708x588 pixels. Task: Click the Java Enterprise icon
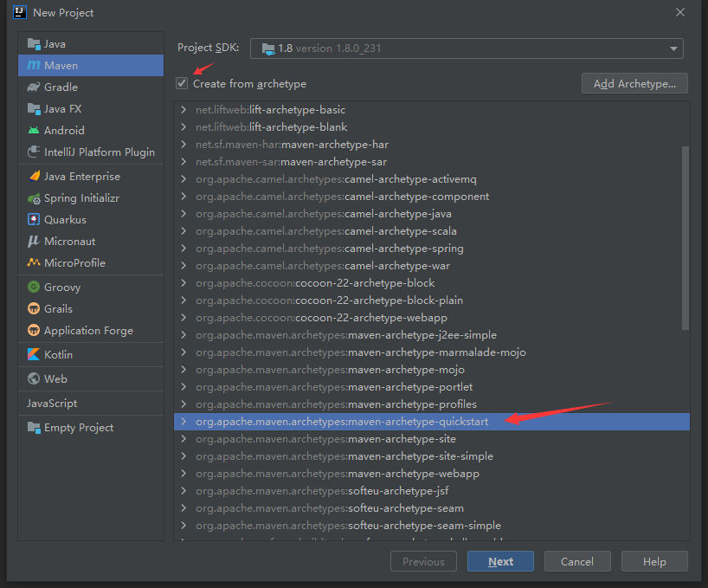pos(34,176)
